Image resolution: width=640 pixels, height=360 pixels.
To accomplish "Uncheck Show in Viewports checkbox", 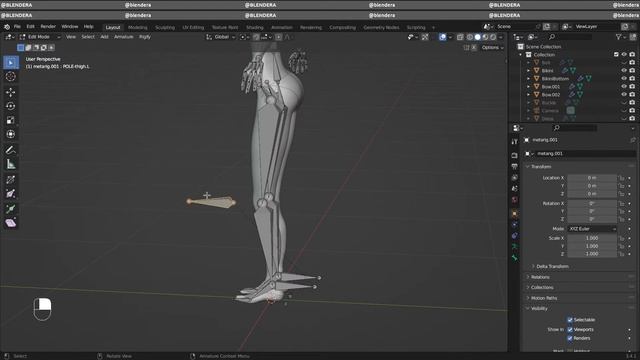I will point(570,329).
